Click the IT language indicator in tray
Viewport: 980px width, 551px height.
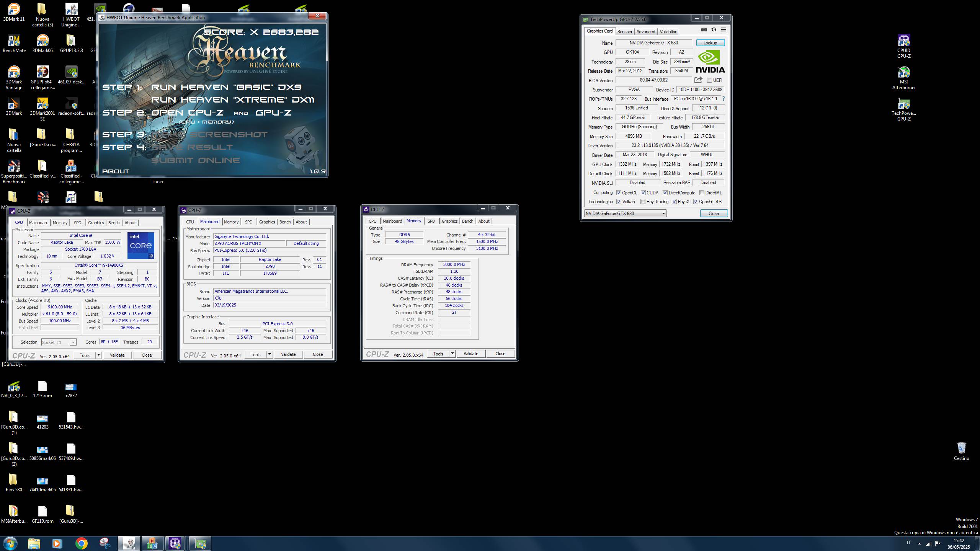(x=909, y=543)
